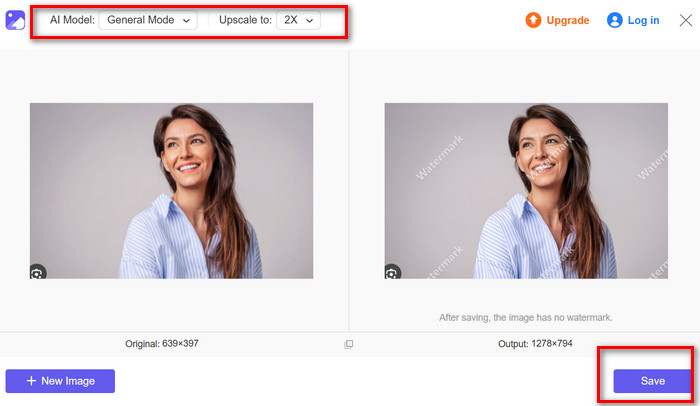Click the orange Upgrade arrow icon
The image size is (700, 406).
(x=534, y=20)
